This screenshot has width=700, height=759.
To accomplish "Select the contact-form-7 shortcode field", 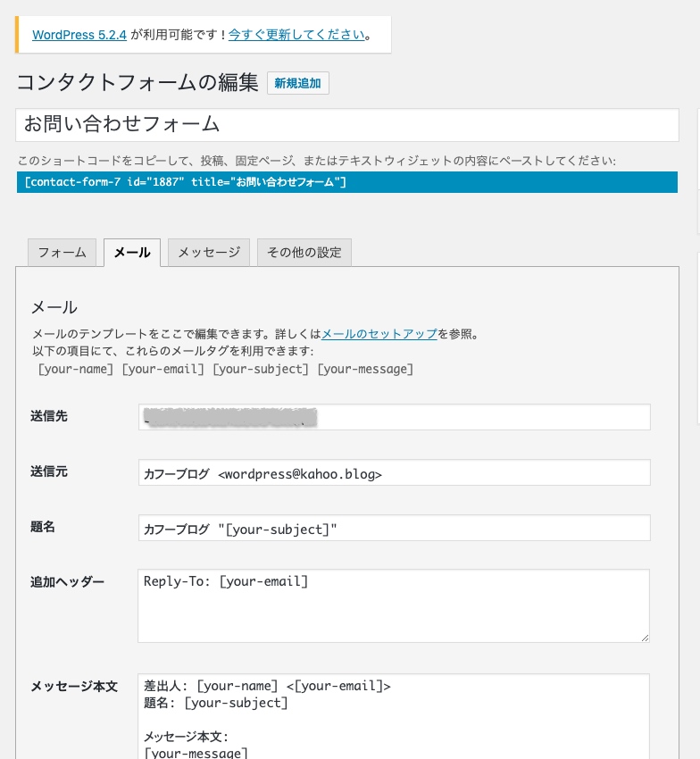I will pyautogui.click(x=346, y=182).
